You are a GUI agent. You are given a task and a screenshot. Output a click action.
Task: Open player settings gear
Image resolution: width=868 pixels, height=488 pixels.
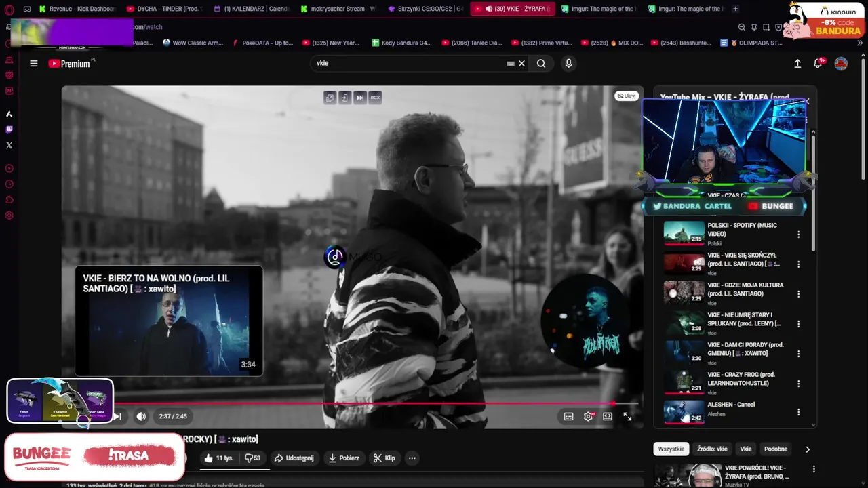pyautogui.click(x=588, y=416)
